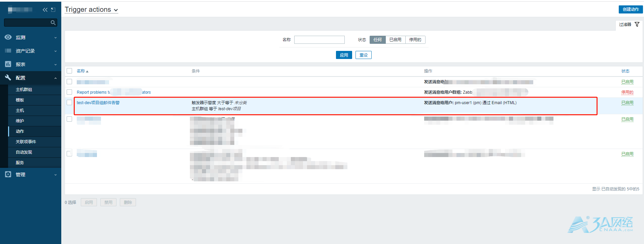Image resolution: width=644 pixels, height=244 pixels.
Task: Click the eye icon for 监测
Action: click(8, 37)
